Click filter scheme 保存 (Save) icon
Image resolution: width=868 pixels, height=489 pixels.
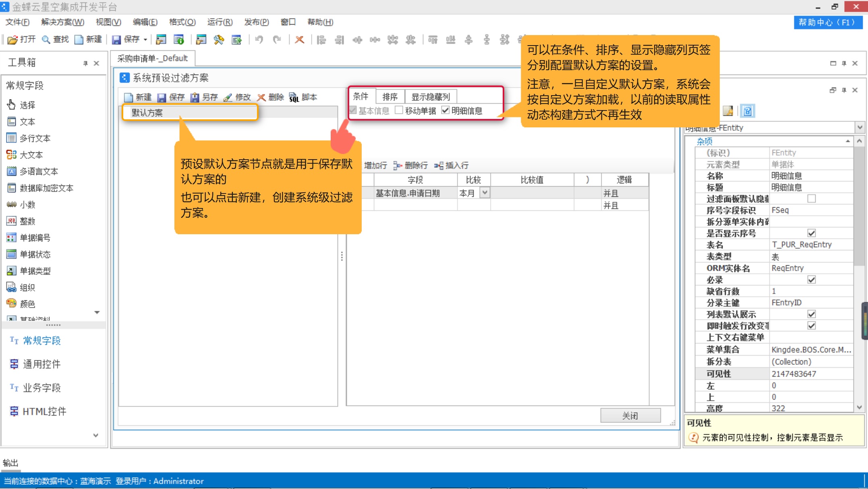(x=162, y=98)
